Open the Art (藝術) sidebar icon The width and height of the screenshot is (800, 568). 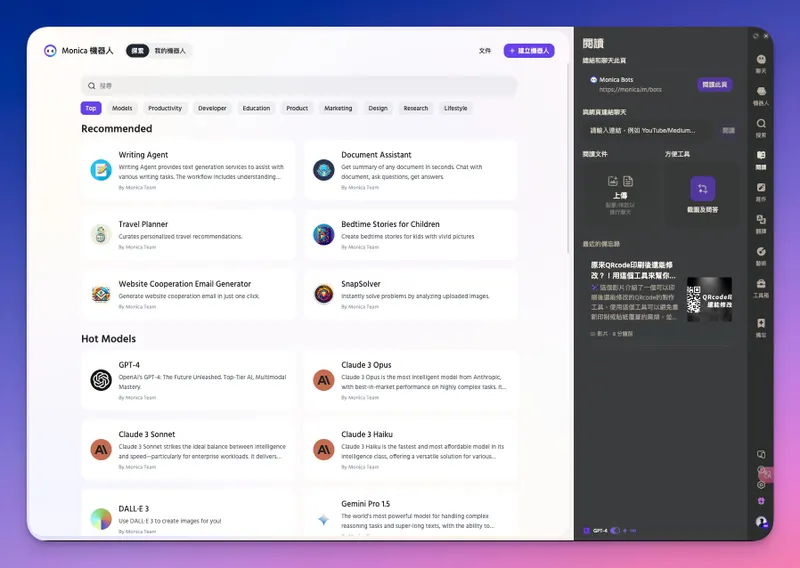[x=761, y=252]
